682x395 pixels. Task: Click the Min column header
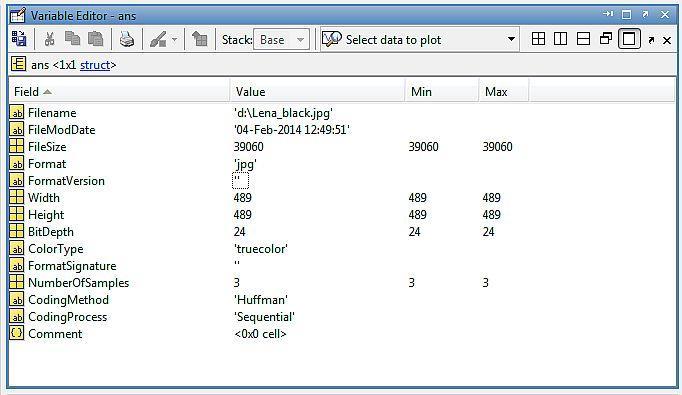[x=442, y=91]
